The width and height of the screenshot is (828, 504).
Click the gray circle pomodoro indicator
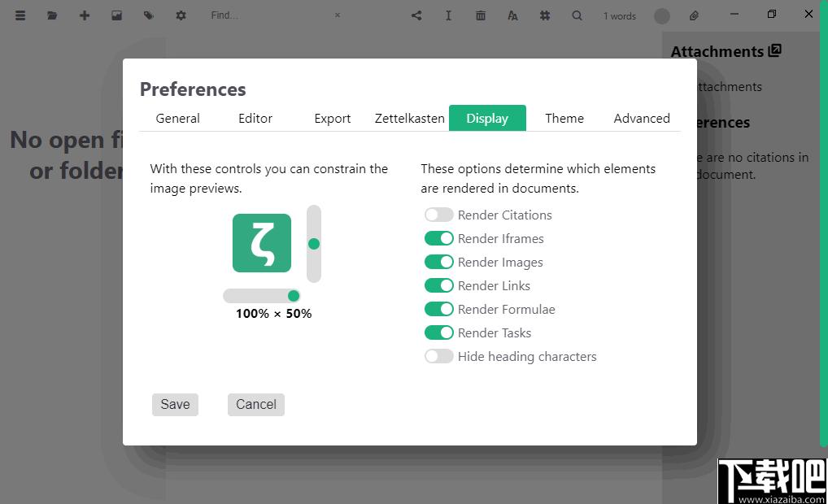pos(661,15)
